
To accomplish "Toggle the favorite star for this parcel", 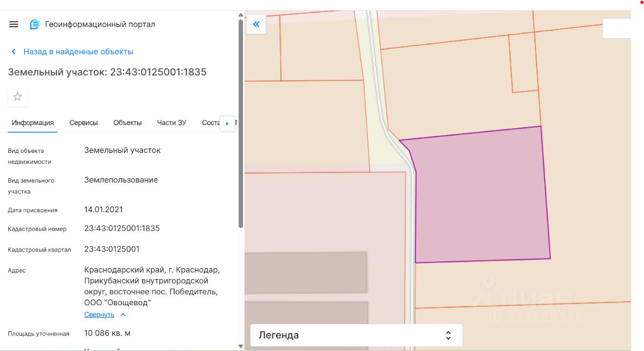I will click(x=18, y=97).
